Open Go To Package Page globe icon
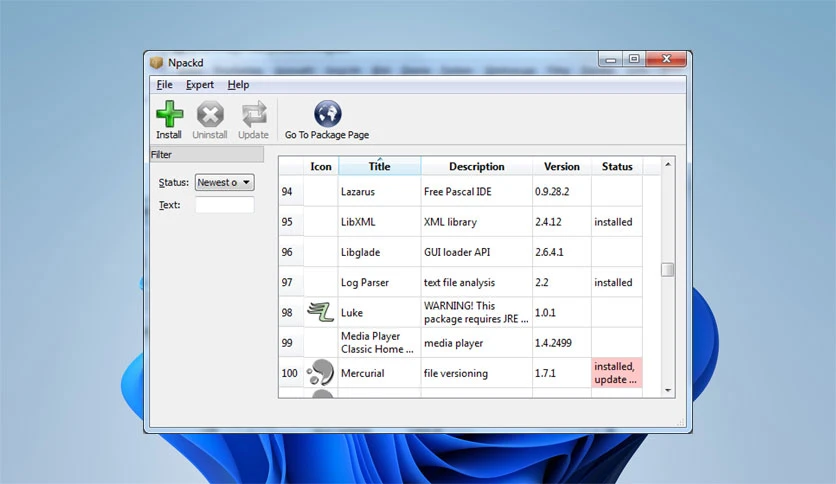The image size is (836, 484). pos(327,114)
